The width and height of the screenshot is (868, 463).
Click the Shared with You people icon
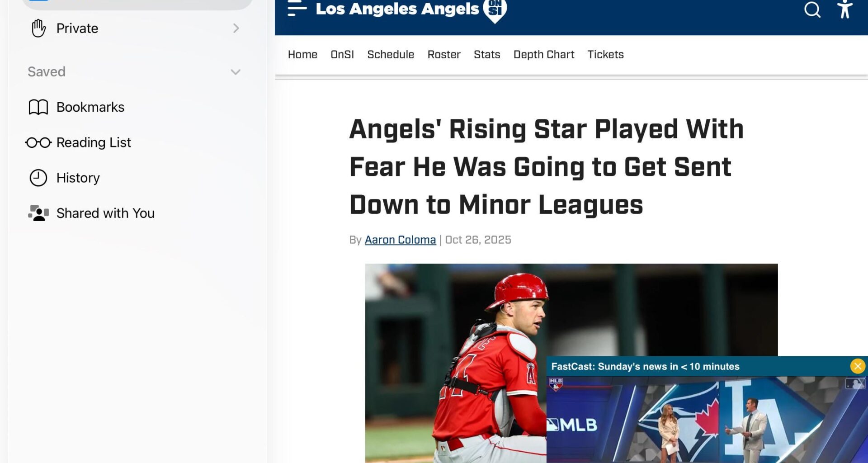(38, 213)
